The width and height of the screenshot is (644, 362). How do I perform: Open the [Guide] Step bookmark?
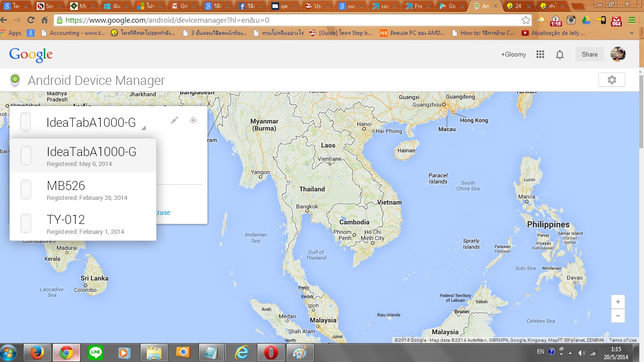pos(341,33)
